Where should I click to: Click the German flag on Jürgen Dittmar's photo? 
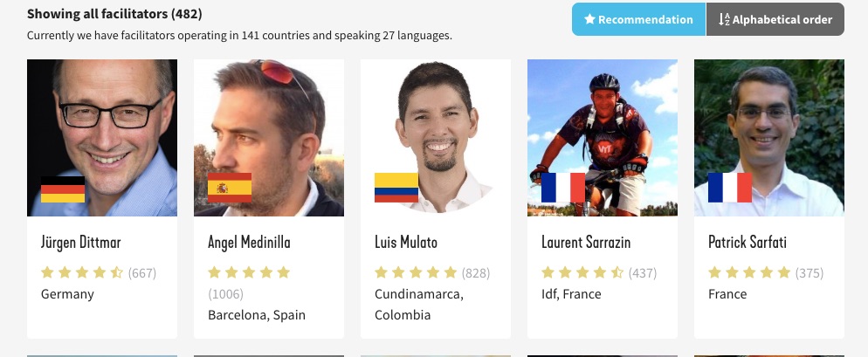(63, 189)
